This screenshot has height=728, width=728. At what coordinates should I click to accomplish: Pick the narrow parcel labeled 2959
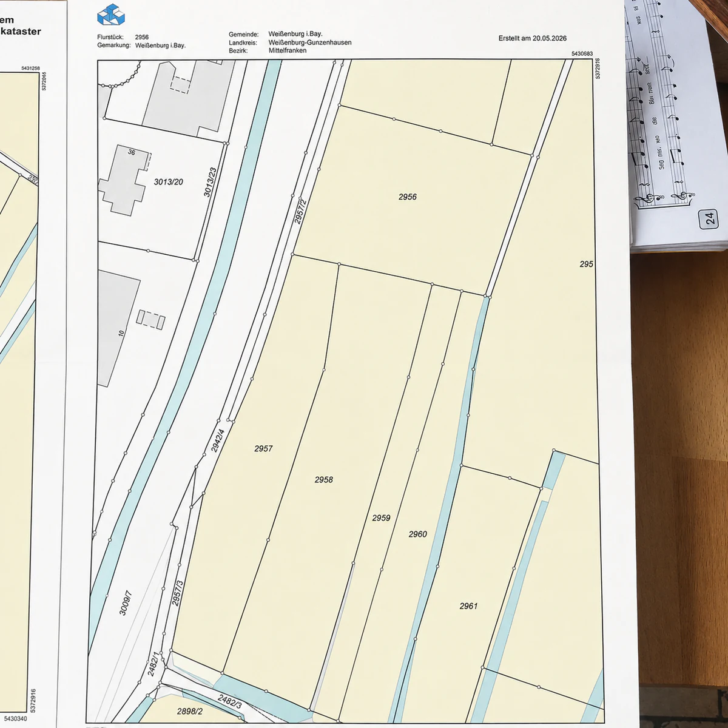381,518
